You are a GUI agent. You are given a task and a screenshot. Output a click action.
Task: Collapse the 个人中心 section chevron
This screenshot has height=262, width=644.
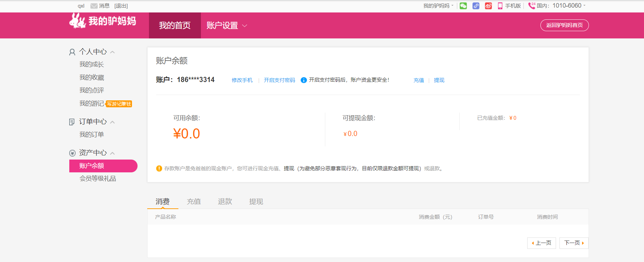click(112, 52)
